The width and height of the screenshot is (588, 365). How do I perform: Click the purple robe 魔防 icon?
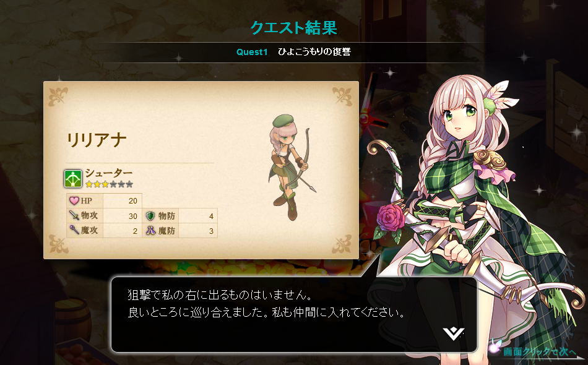150,230
